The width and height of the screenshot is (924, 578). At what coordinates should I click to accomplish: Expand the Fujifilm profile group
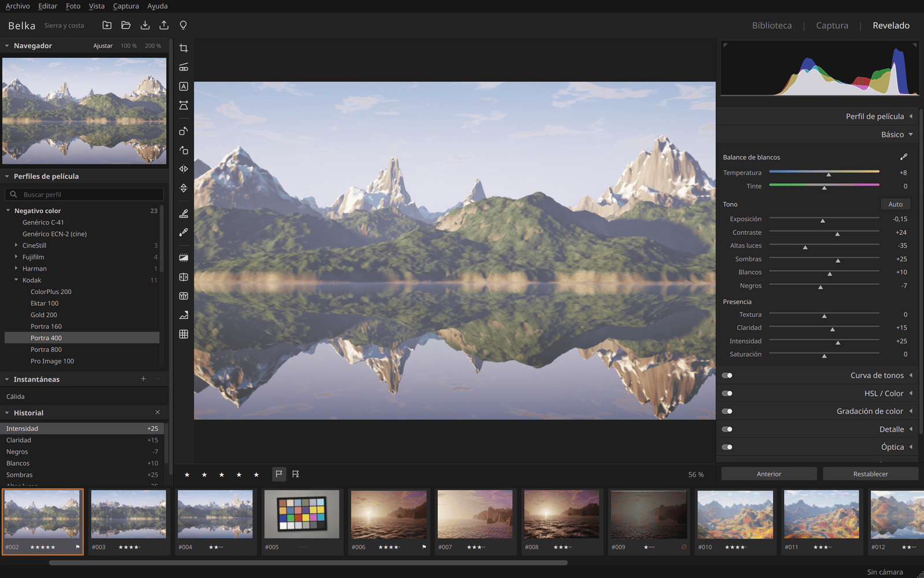click(x=16, y=257)
